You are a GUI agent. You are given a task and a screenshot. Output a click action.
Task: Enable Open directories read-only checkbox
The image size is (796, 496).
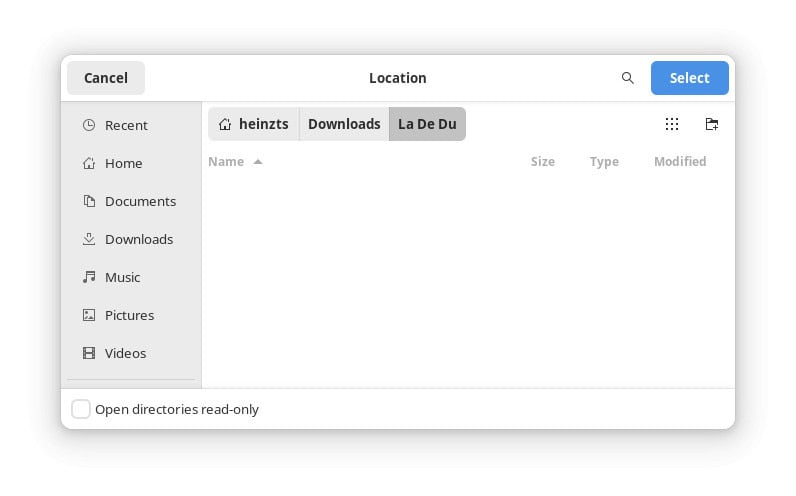click(81, 409)
